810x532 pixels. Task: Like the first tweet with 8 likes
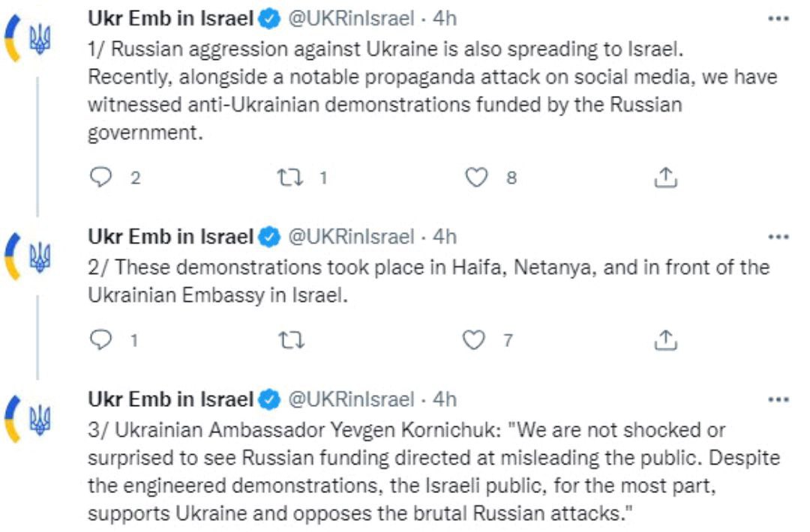(x=477, y=178)
